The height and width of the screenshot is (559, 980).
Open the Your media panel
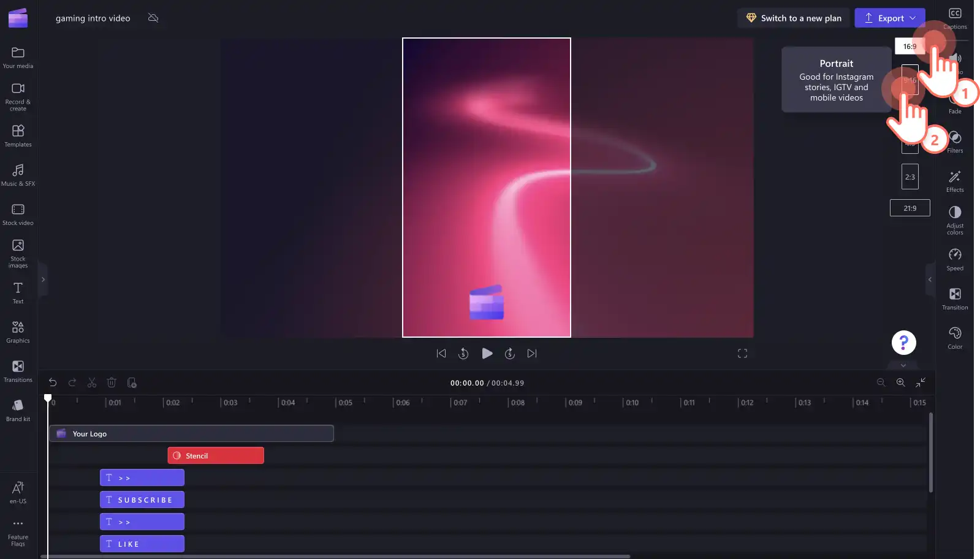18,58
